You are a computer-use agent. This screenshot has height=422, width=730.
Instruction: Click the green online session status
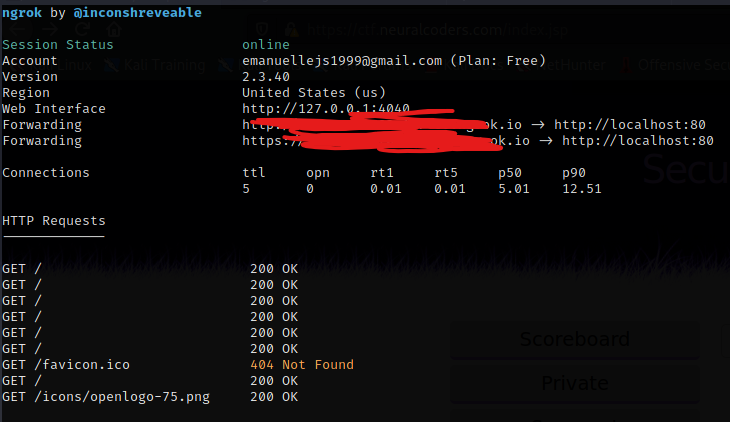click(x=266, y=45)
